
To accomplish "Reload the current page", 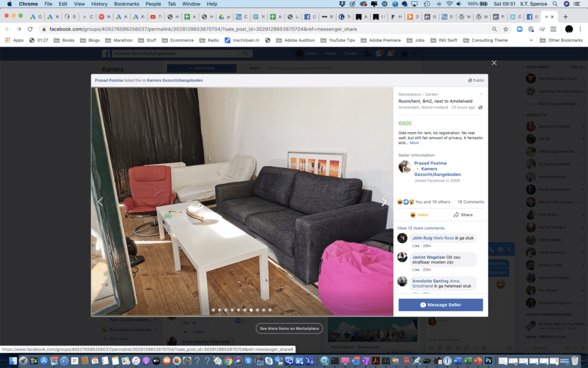I will 30,29.
